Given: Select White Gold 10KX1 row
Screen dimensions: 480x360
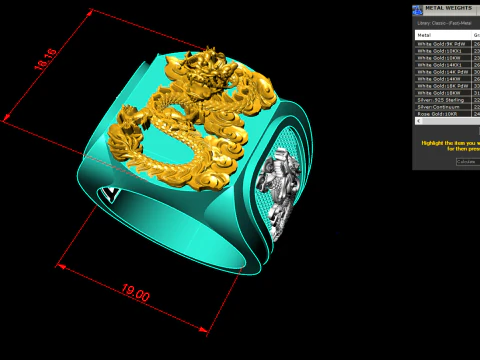Looking at the screenshot, I should [447, 51].
